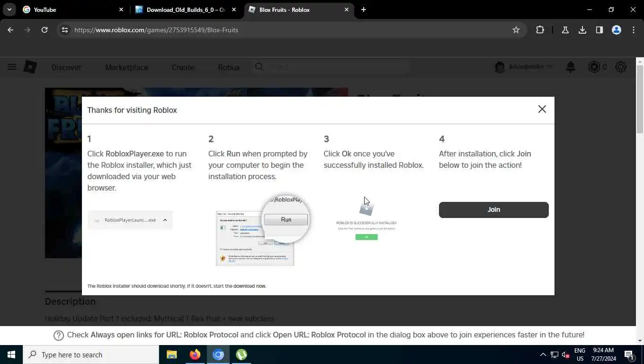This screenshot has height=364, width=644.
Task: Click the muted volume tray icon
Action: click(565, 355)
